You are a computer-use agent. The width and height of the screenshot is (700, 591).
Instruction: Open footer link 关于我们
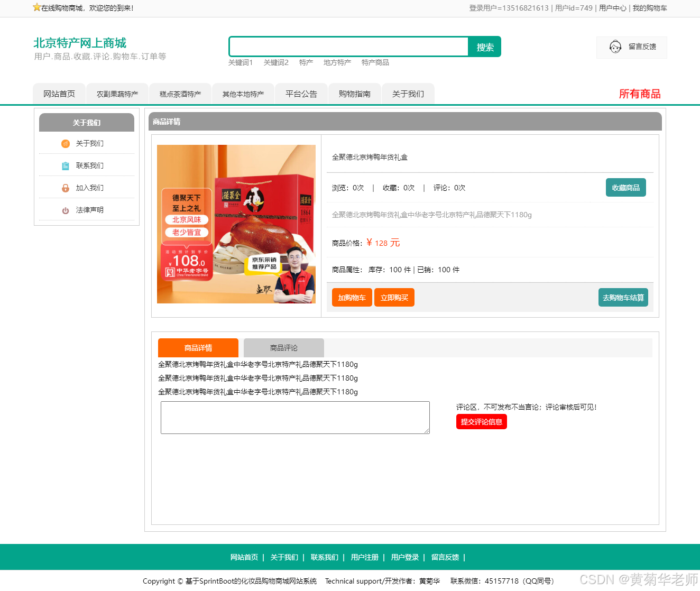point(284,557)
